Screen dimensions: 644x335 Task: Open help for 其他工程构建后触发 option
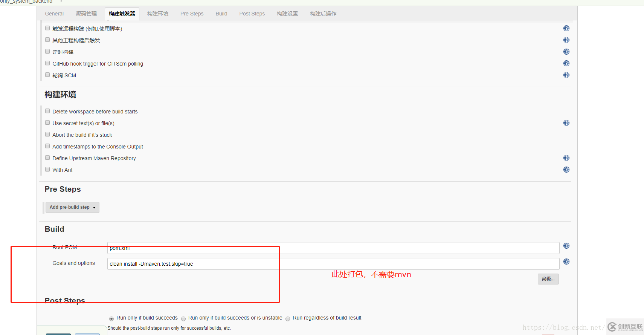(x=566, y=40)
